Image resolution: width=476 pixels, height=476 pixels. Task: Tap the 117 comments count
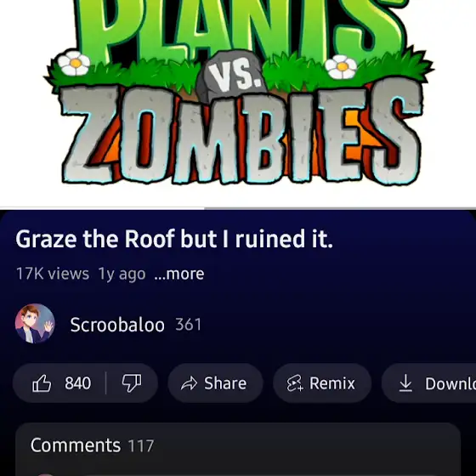[141, 446]
